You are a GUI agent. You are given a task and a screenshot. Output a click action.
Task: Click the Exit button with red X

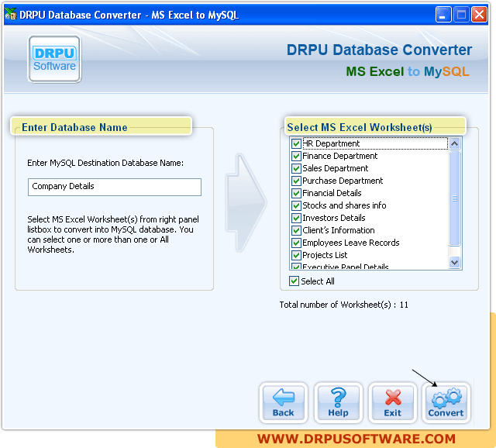tap(393, 402)
